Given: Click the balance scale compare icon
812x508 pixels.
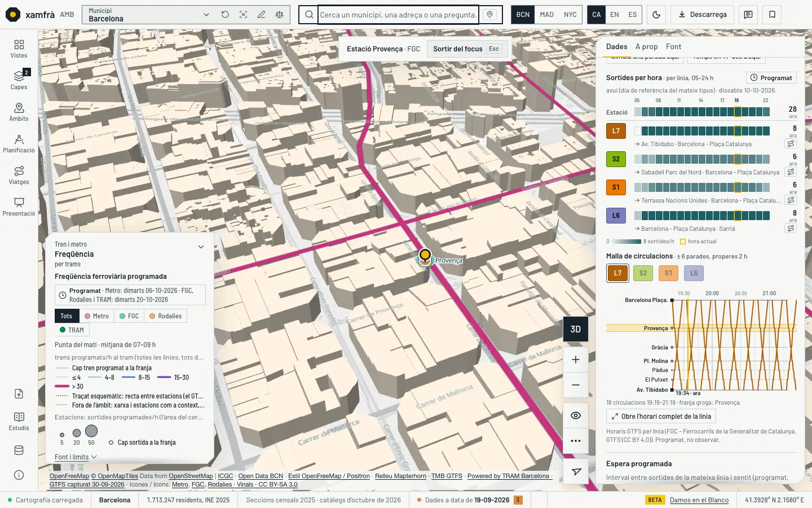Looking at the screenshot, I should point(279,15).
